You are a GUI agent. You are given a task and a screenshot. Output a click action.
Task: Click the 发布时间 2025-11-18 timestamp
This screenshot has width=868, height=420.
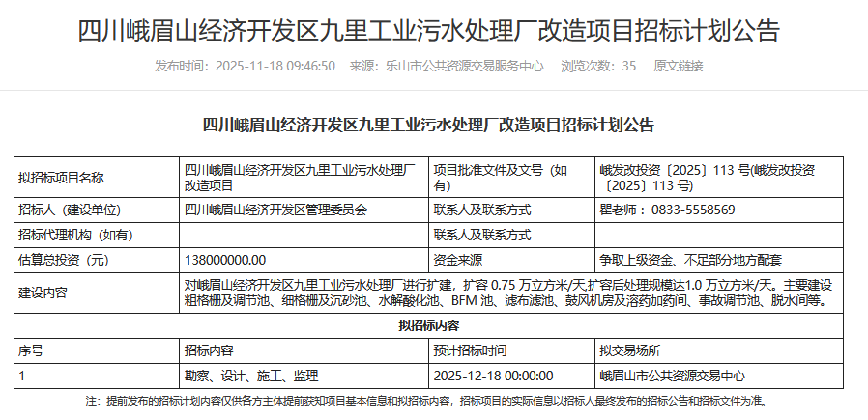pyautogui.click(x=246, y=66)
